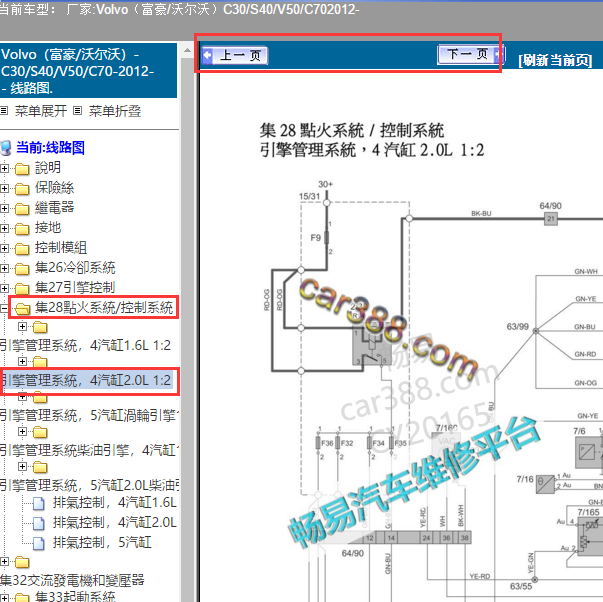
Task: Open 排氣控制, 5汽缸 page
Action: (102, 543)
